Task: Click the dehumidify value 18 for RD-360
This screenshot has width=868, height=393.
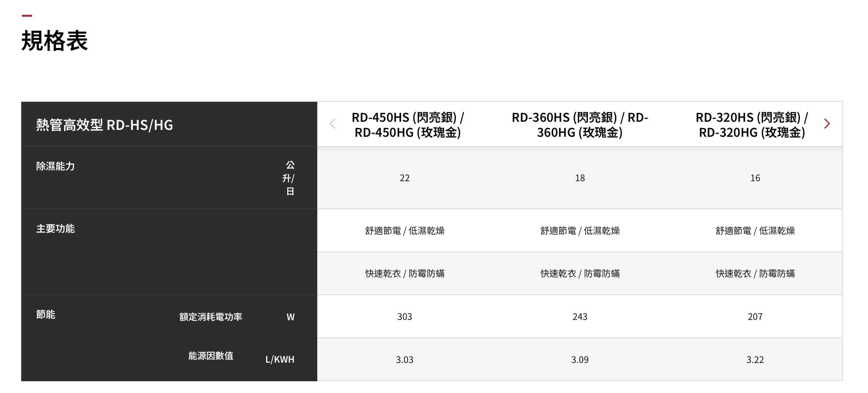Action: pos(579,178)
